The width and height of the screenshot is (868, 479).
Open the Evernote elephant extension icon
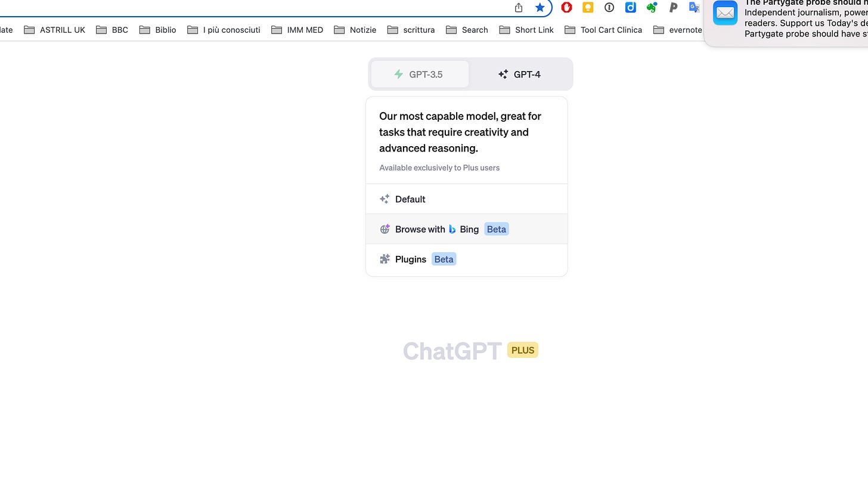click(x=652, y=7)
